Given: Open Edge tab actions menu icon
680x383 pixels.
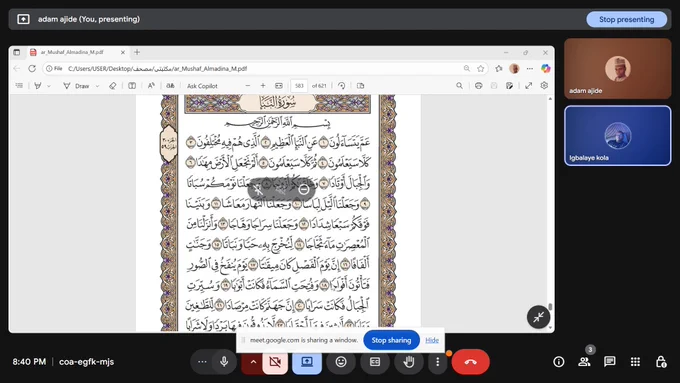Looking at the screenshot, I should pyautogui.click(x=16, y=52).
